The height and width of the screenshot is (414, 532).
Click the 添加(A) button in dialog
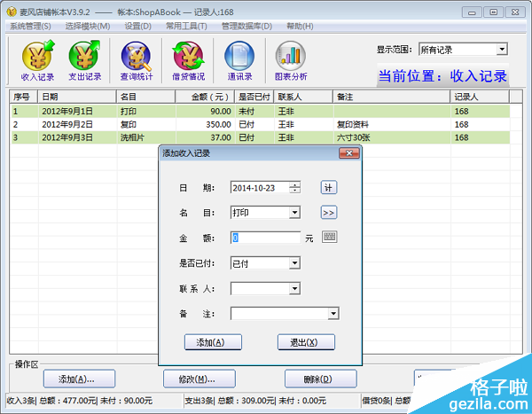click(213, 342)
